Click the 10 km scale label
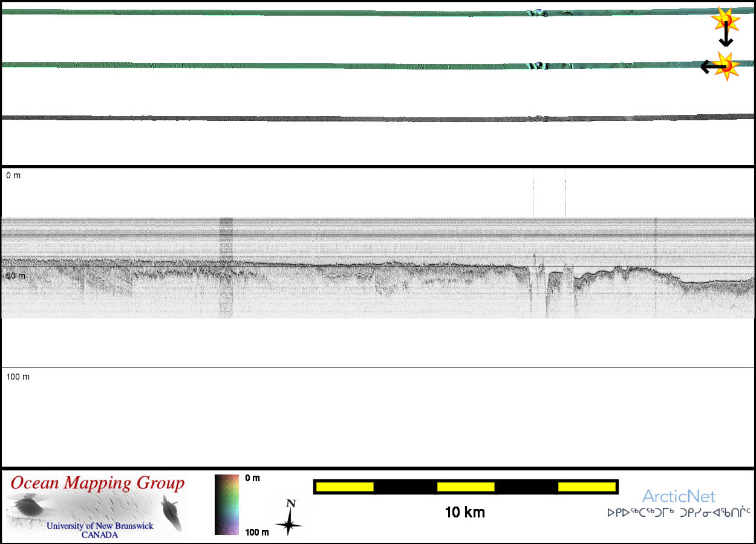756x544 pixels. [464, 513]
